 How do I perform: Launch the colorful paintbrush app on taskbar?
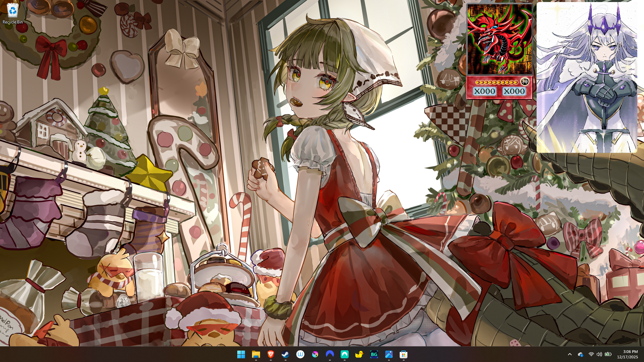coord(315,354)
